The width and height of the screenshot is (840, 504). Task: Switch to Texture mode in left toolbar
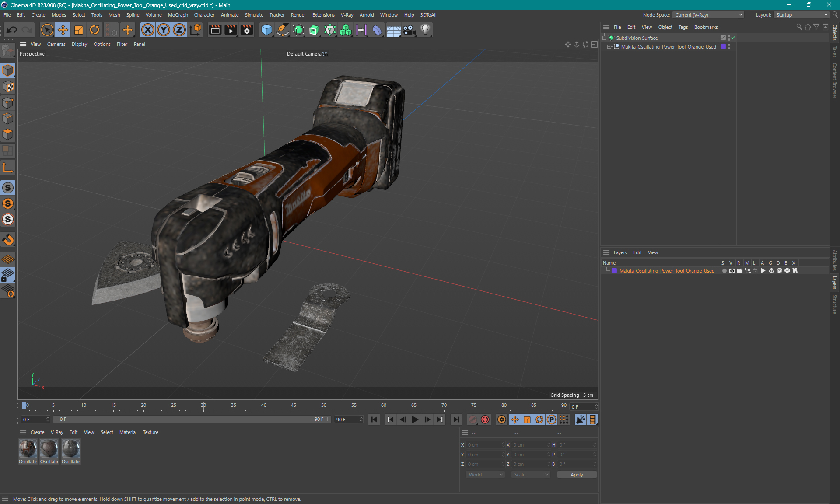(x=8, y=87)
